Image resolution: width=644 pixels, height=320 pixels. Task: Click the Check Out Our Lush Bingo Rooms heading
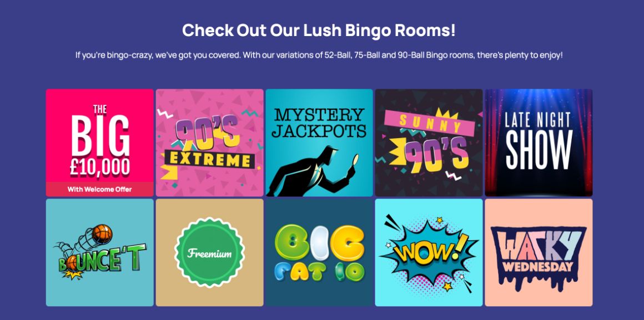pos(319,31)
